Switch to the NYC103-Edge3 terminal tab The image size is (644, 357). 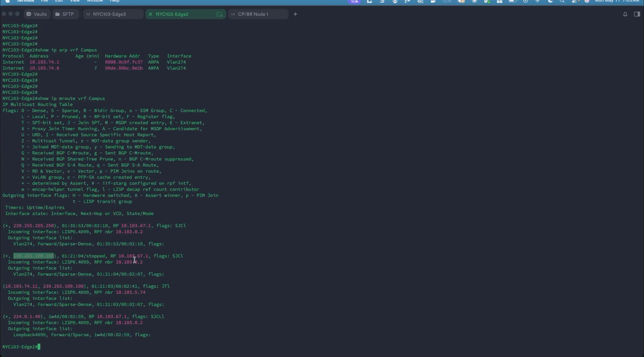(113, 14)
